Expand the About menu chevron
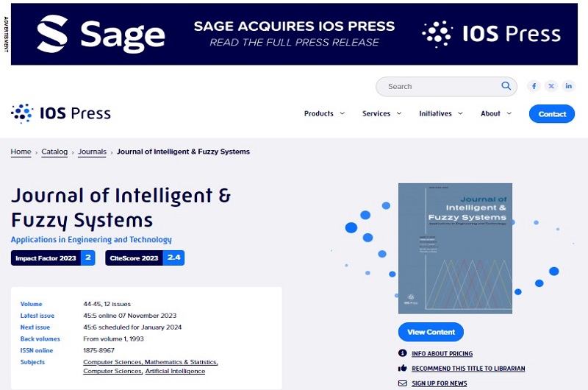Image resolution: width=588 pixels, height=390 pixels. [x=509, y=113]
